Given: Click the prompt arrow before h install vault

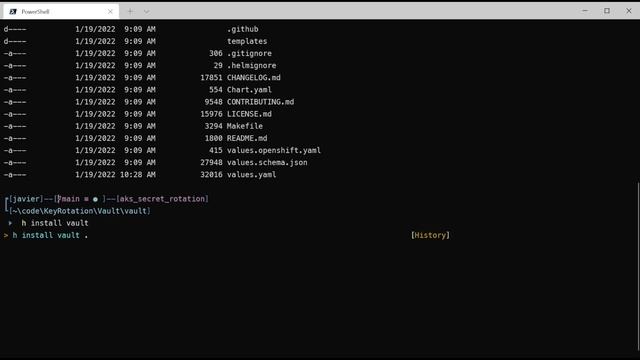Looking at the screenshot, I should 10,223.
